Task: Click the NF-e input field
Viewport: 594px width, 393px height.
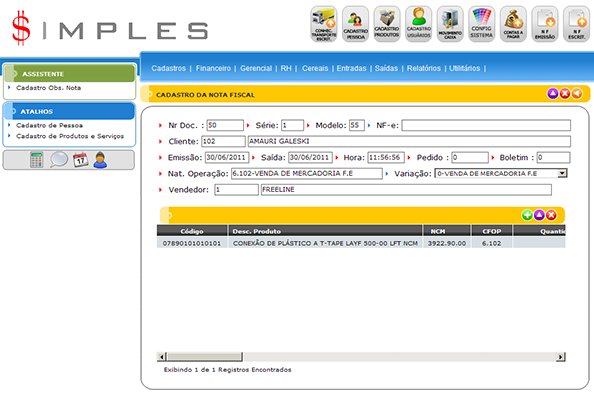Action: (486, 125)
